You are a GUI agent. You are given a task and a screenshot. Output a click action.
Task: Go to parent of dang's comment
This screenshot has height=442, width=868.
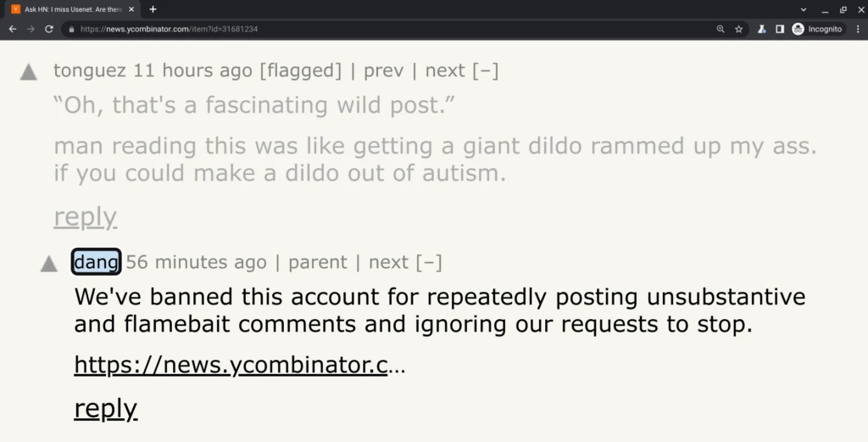point(318,262)
